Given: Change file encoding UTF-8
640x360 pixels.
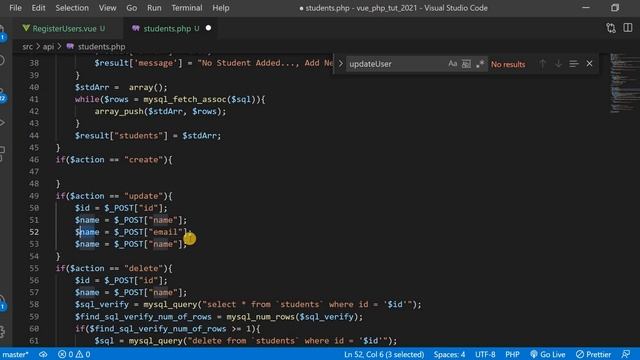Looking at the screenshot, I should point(485,354).
